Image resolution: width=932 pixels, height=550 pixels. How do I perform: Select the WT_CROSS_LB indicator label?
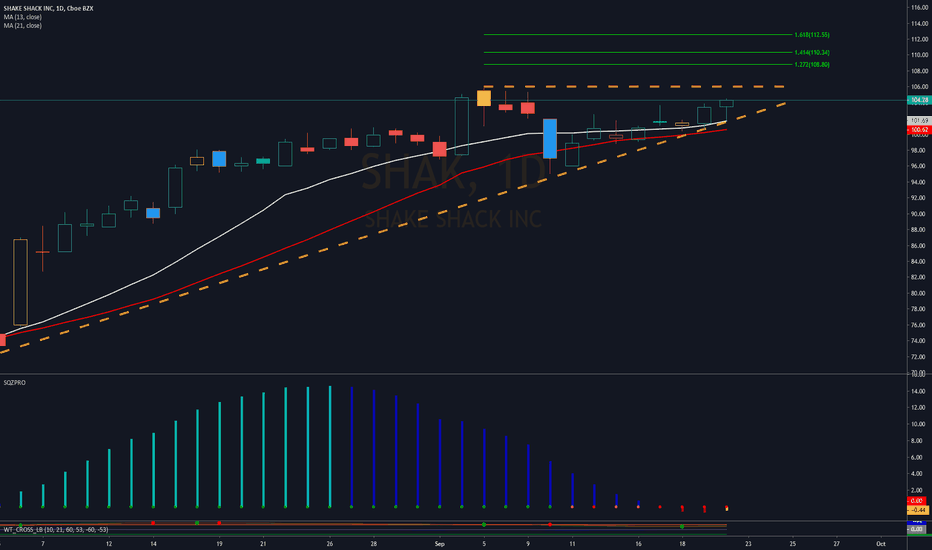pos(56,529)
